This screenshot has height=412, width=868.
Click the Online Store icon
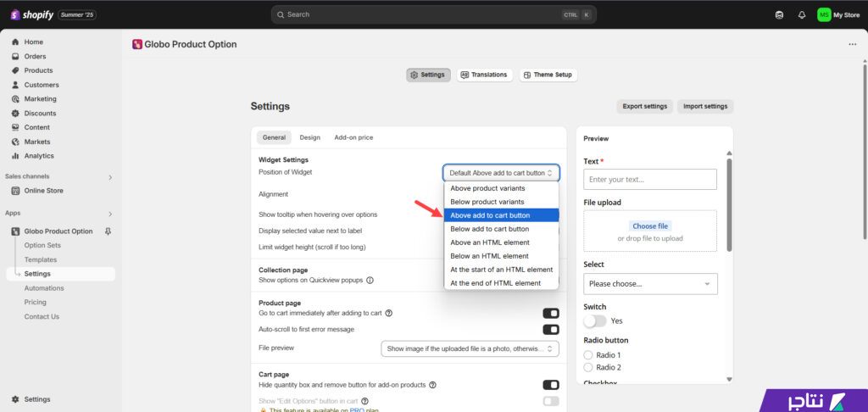[15, 191]
